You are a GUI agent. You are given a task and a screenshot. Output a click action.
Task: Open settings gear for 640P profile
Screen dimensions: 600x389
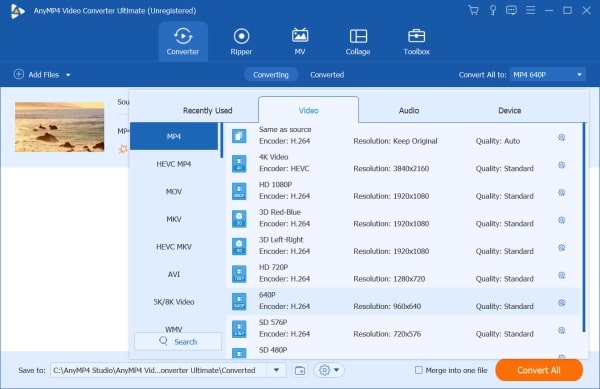[x=561, y=303]
